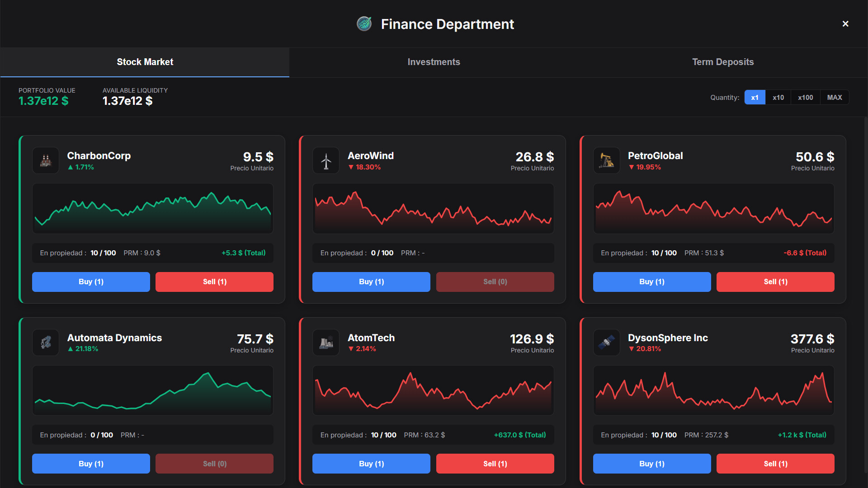Sell one CharbonCorp share
868x488 pixels.
point(215,282)
